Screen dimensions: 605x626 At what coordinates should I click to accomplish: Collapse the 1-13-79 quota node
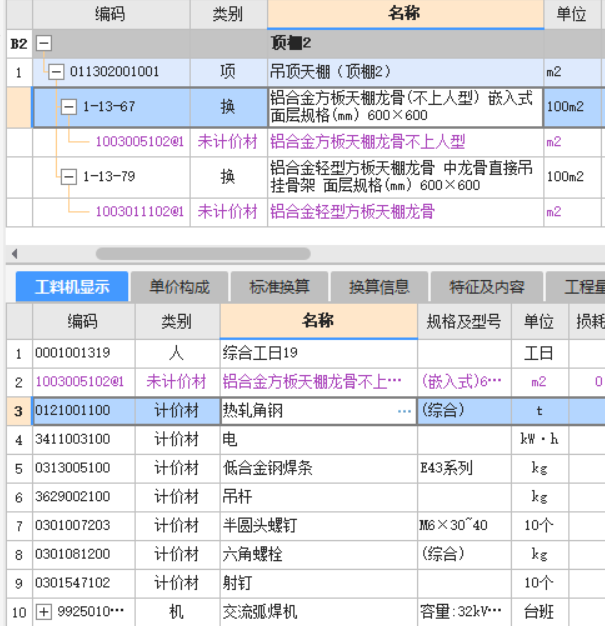point(69,176)
